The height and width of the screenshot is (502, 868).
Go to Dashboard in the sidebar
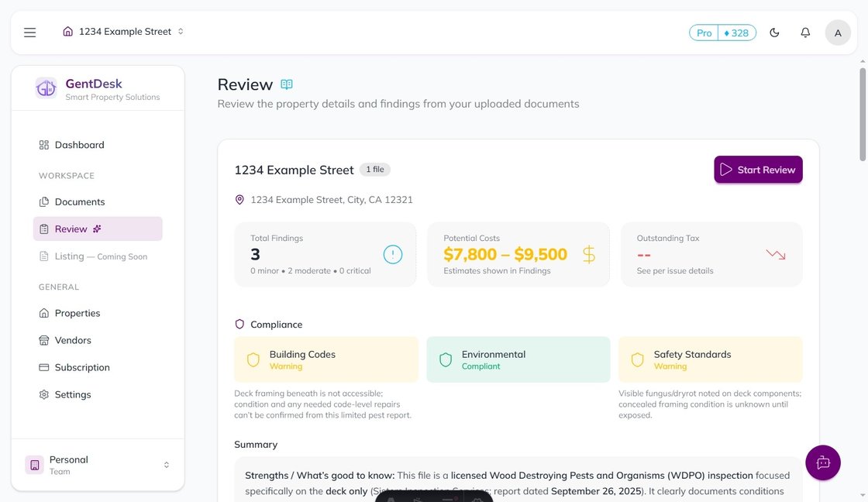79,145
